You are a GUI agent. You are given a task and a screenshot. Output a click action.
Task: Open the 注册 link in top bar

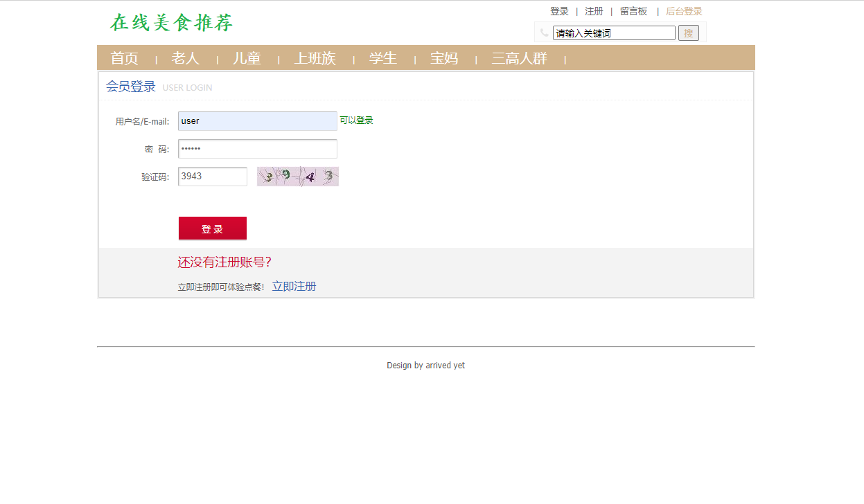594,10
